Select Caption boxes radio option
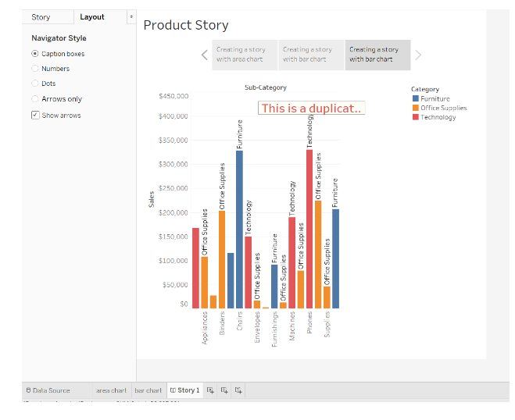This screenshot has height=420, width=515. [35, 54]
